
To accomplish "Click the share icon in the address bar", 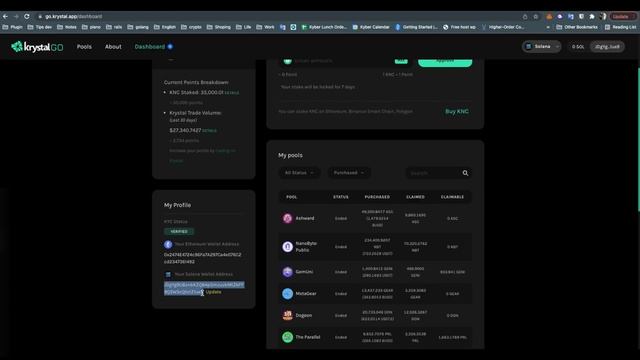I will click(525, 17).
